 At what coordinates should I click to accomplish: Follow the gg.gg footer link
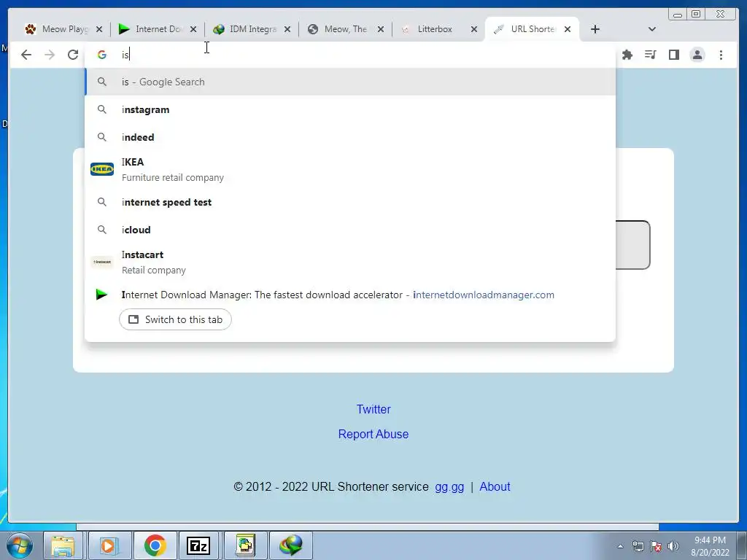(449, 486)
